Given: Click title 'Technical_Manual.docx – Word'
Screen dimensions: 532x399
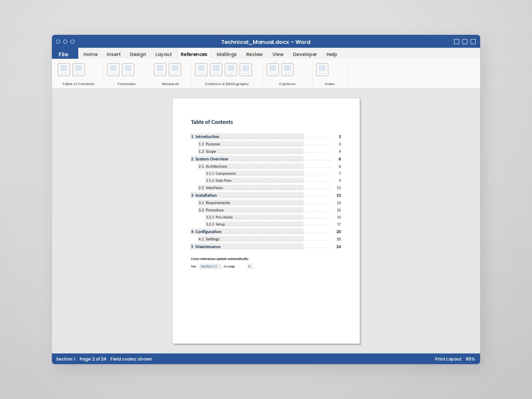Looking at the screenshot, I should 266,42.
